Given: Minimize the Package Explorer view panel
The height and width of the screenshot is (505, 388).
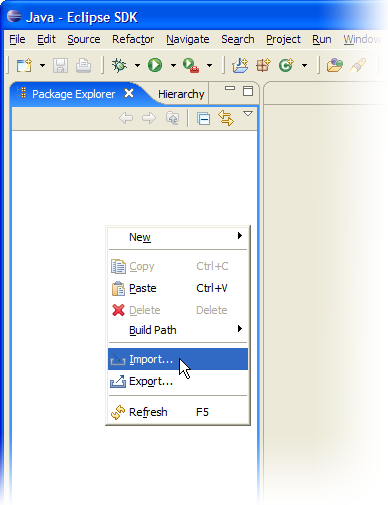Looking at the screenshot, I should click(230, 88).
